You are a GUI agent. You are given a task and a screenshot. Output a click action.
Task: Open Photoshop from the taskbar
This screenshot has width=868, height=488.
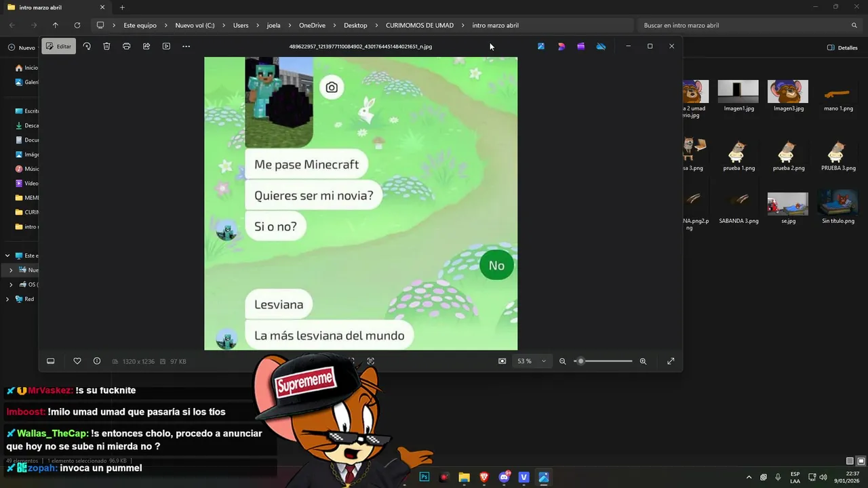pos(425,477)
